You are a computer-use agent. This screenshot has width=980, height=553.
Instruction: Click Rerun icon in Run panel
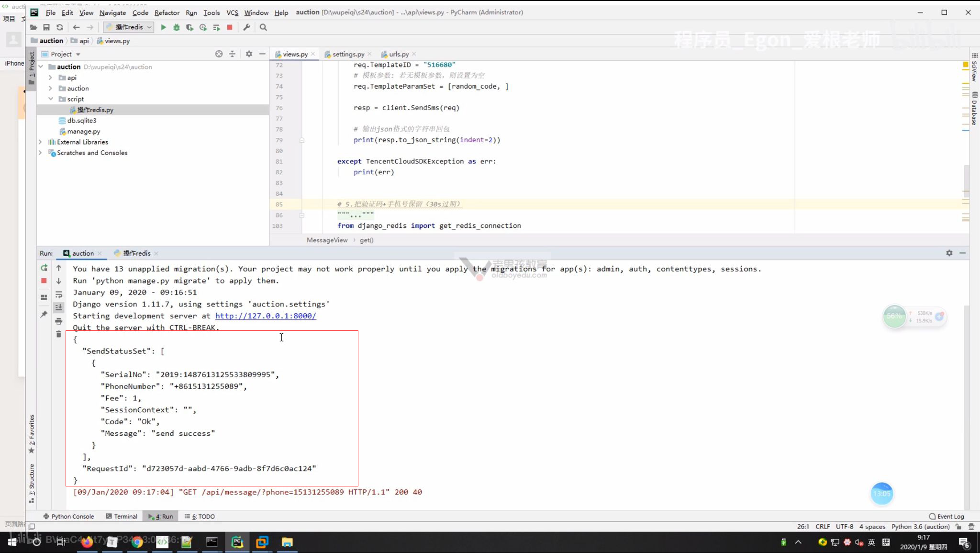tap(44, 268)
